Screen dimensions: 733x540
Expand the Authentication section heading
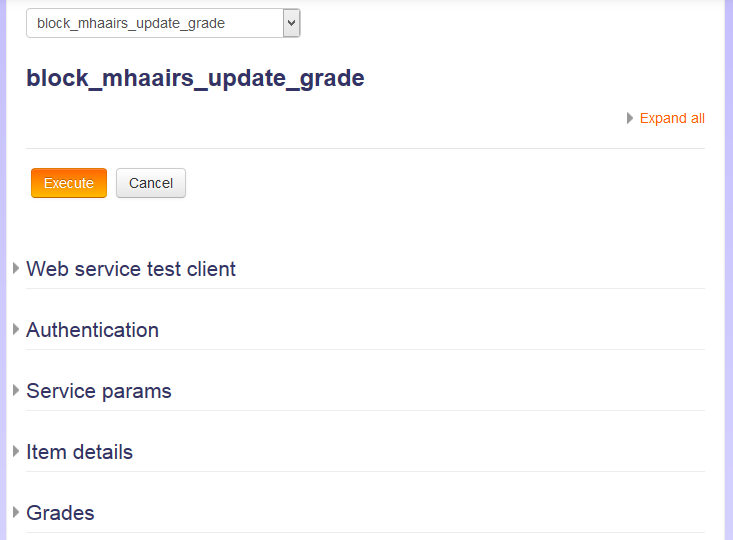point(92,330)
